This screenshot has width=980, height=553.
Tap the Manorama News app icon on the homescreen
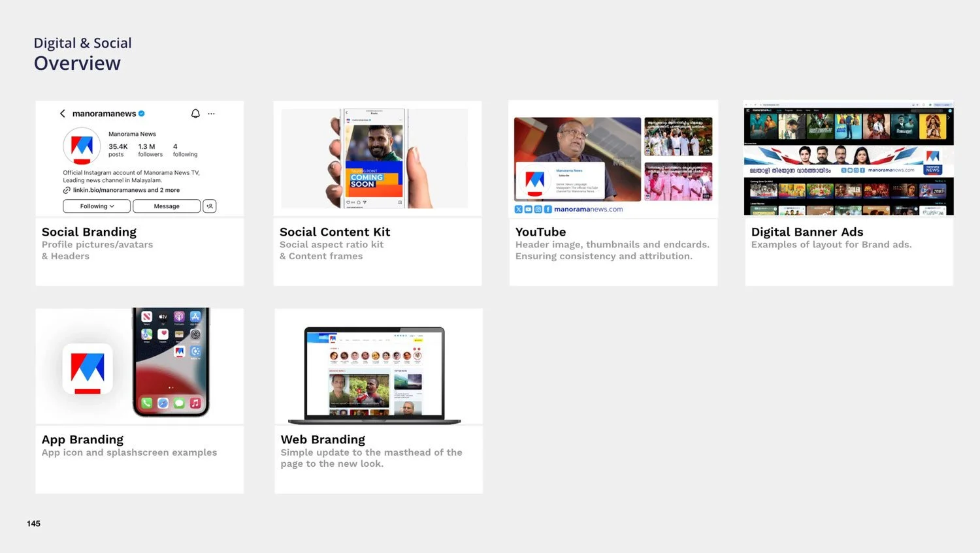click(x=180, y=351)
